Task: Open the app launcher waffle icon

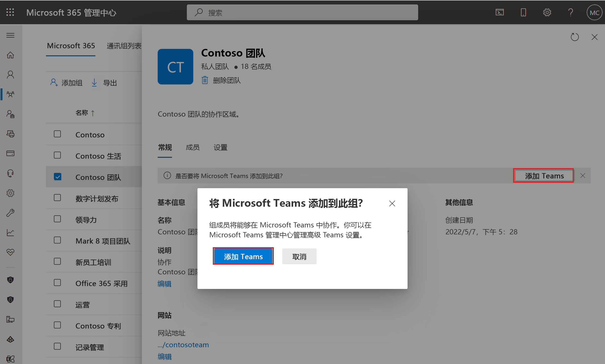Action: pyautogui.click(x=10, y=12)
